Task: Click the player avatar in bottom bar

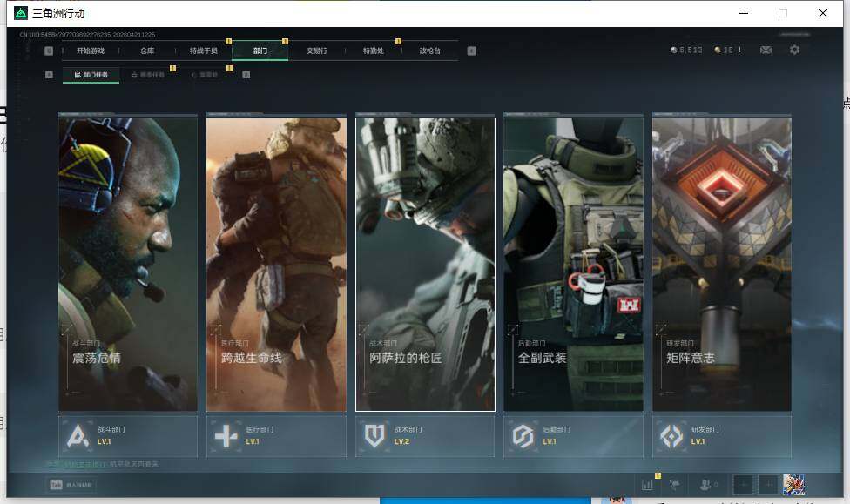Action: (x=793, y=485)
